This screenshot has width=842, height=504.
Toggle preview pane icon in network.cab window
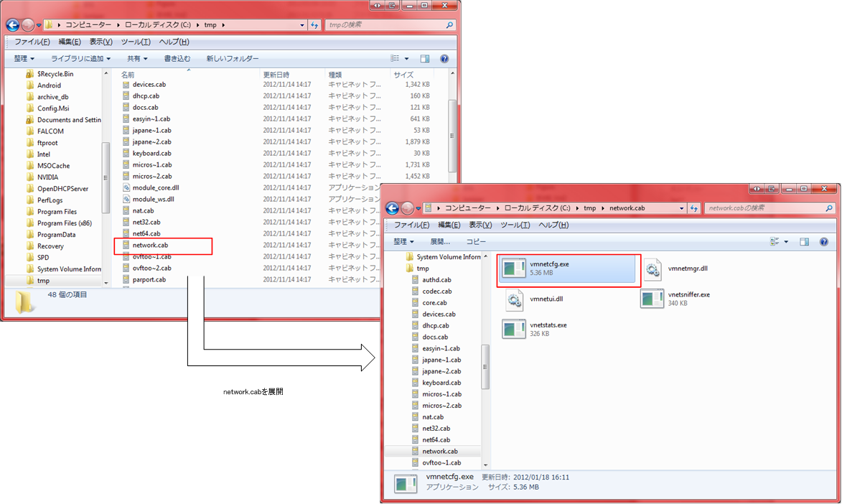click(x=805, y=242)
